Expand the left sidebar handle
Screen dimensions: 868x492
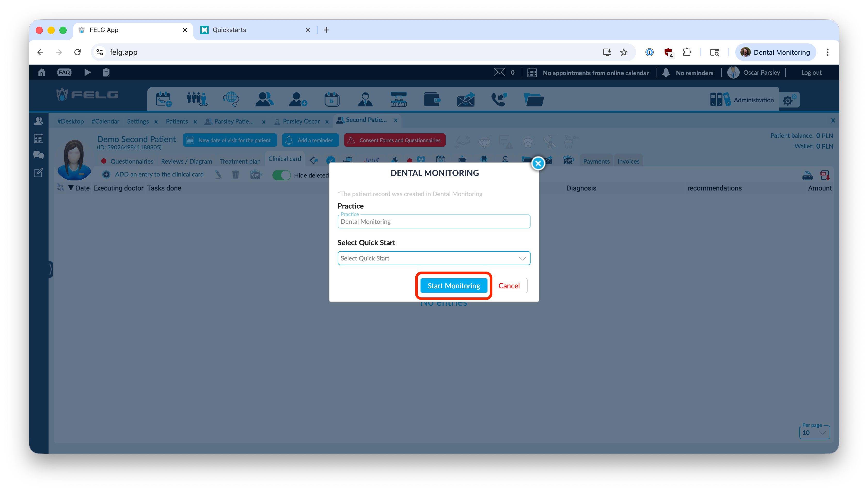click(x=51, y=269)
